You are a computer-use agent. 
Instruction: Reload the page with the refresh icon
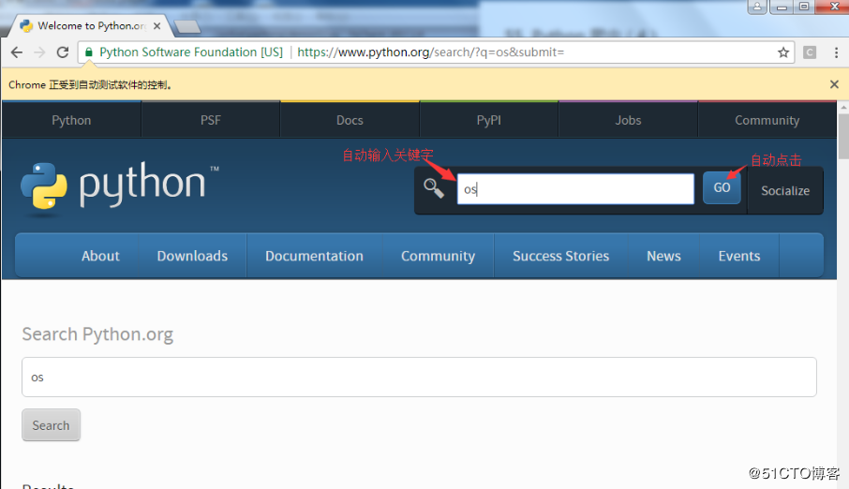click(x=62, y=52)
